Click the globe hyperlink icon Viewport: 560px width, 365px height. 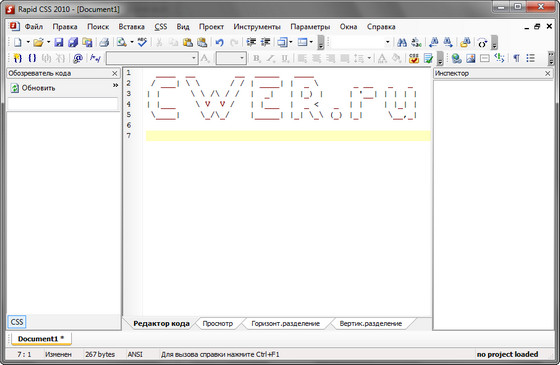[x=456, y=58]
